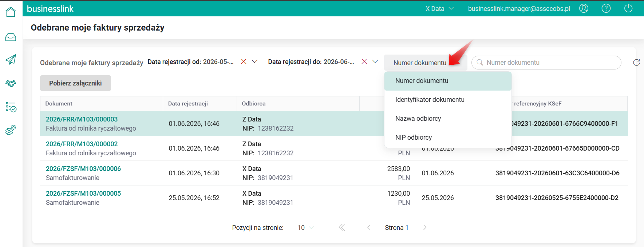Open the inbox tray icon in sidebar
The image size is (644, 247).
11,37
